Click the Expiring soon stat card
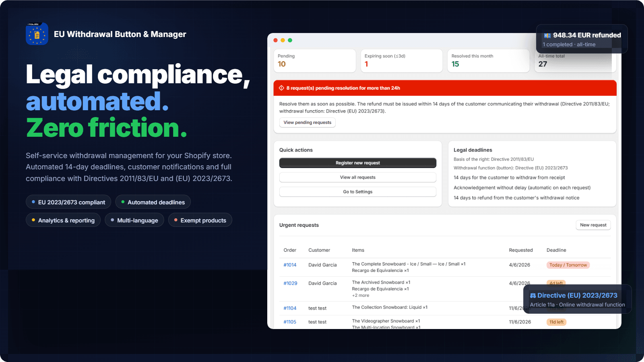The height and width of the screenshot is (362, 644). 402,61
